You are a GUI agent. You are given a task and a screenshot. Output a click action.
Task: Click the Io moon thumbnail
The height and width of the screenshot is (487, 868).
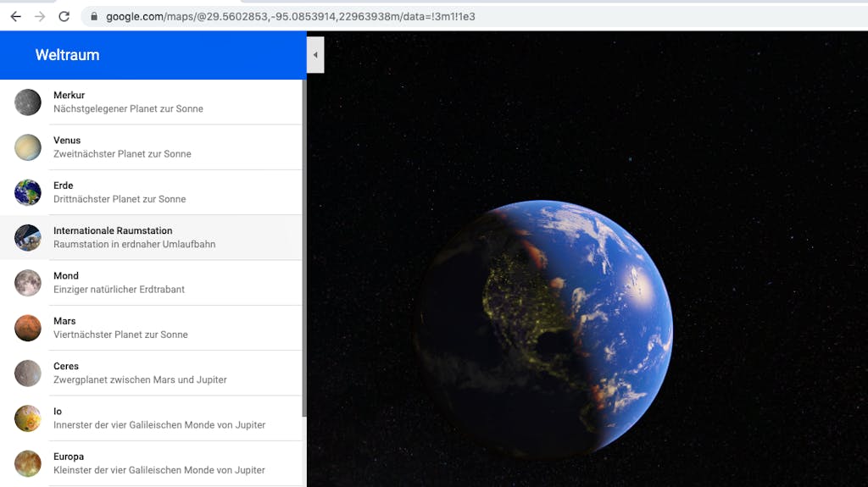28,418
